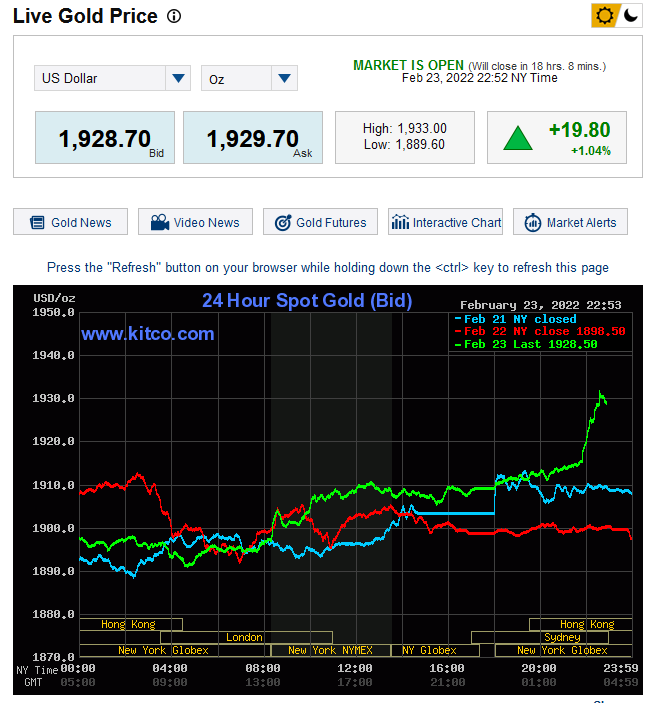This screenshot has height=703, width=645.
Task: Click the arrow of the Oz dropdown
Action: click(x=284, y=78)
